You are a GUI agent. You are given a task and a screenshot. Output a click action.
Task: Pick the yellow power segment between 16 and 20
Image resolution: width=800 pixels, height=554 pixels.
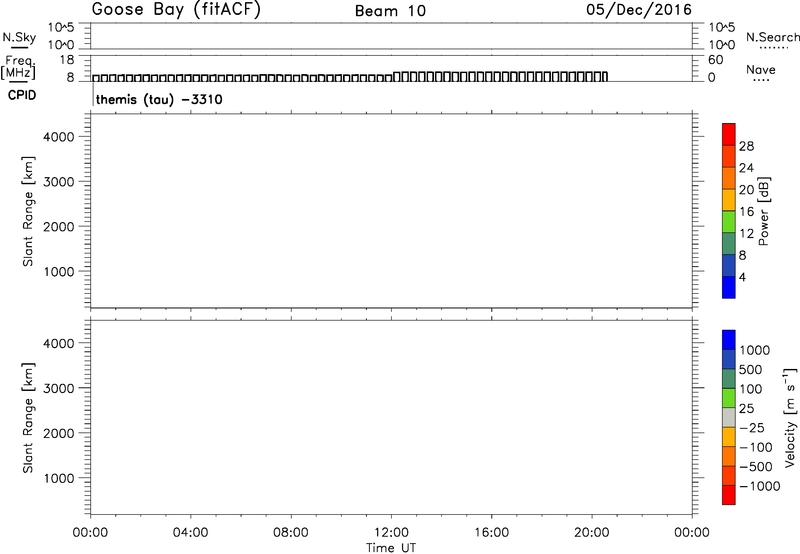coord(729,199)
